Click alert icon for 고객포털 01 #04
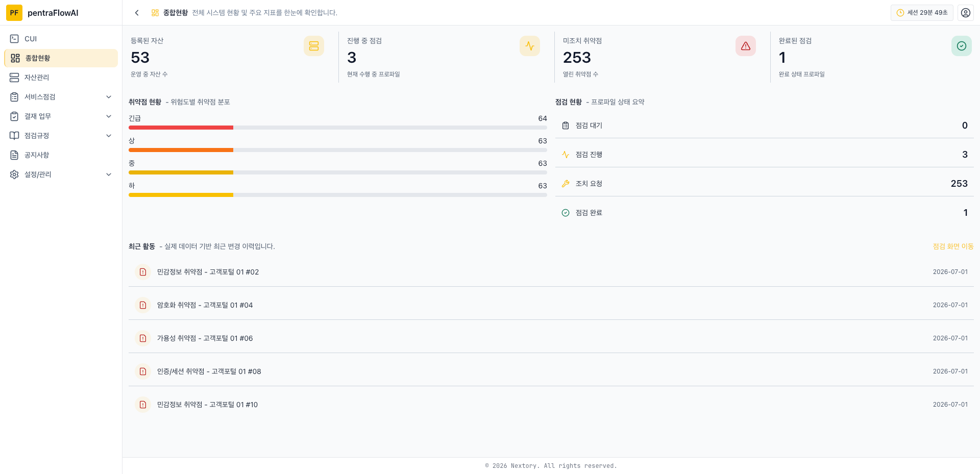This screenshot has height=474, width=980. tap(143, 305)
